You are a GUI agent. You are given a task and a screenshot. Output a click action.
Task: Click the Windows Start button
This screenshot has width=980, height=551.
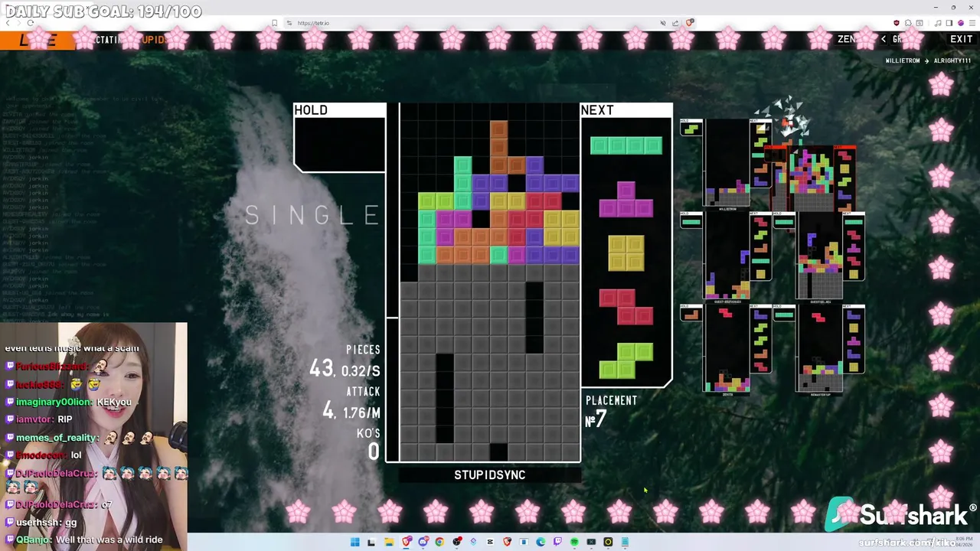point(354,542)
